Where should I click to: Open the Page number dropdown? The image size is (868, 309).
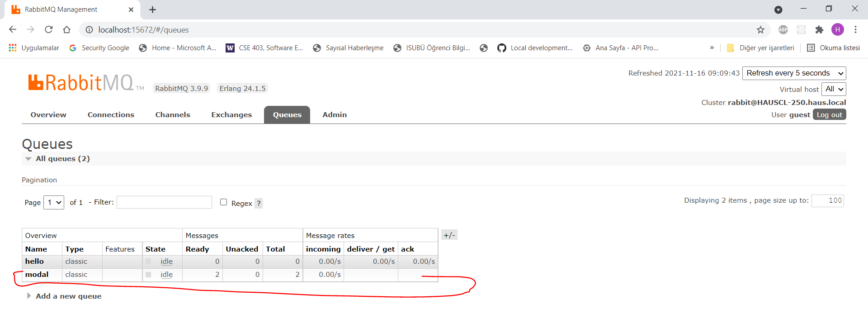pyautogui.click(x=54, y=203)
